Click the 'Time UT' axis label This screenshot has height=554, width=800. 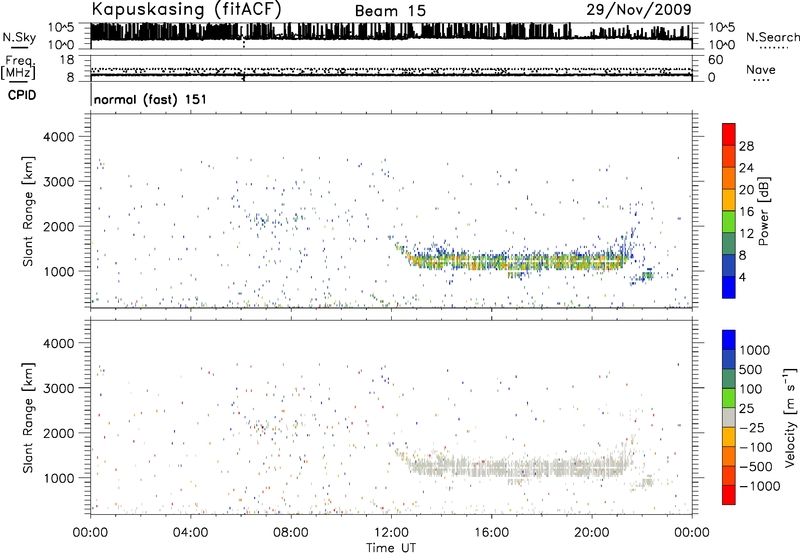391,548
